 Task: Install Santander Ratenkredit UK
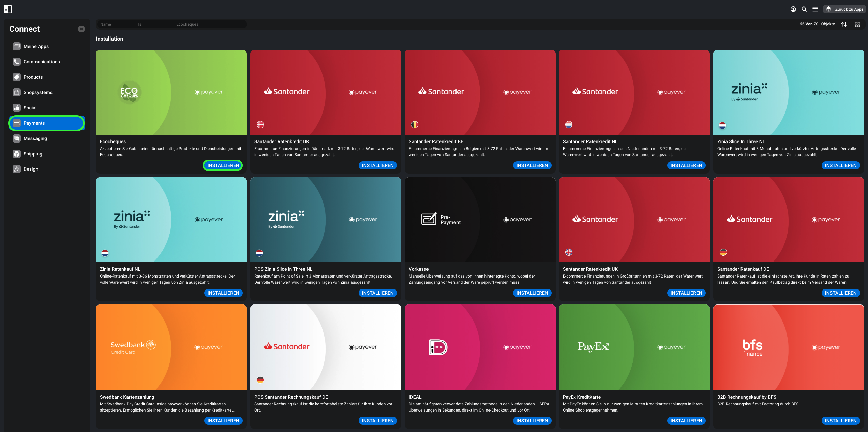pyautogui.click(x=686, y=293)
